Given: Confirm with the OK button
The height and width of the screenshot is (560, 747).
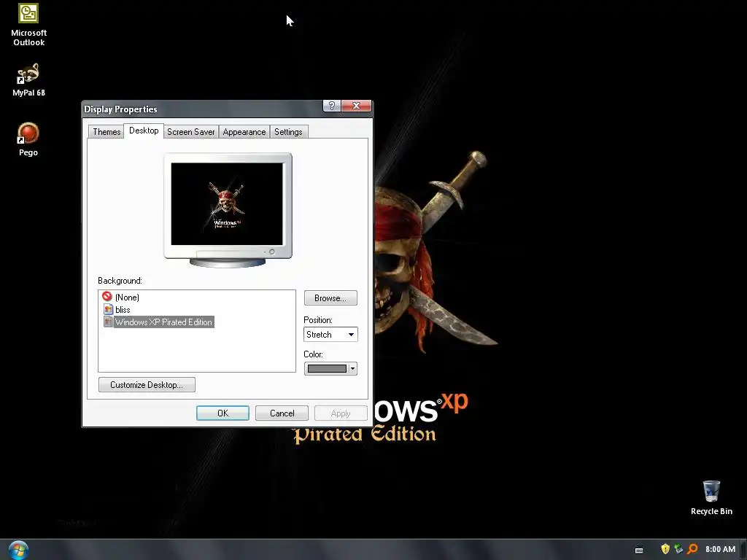Looking at the screenshot, I should tap(223, 413).
